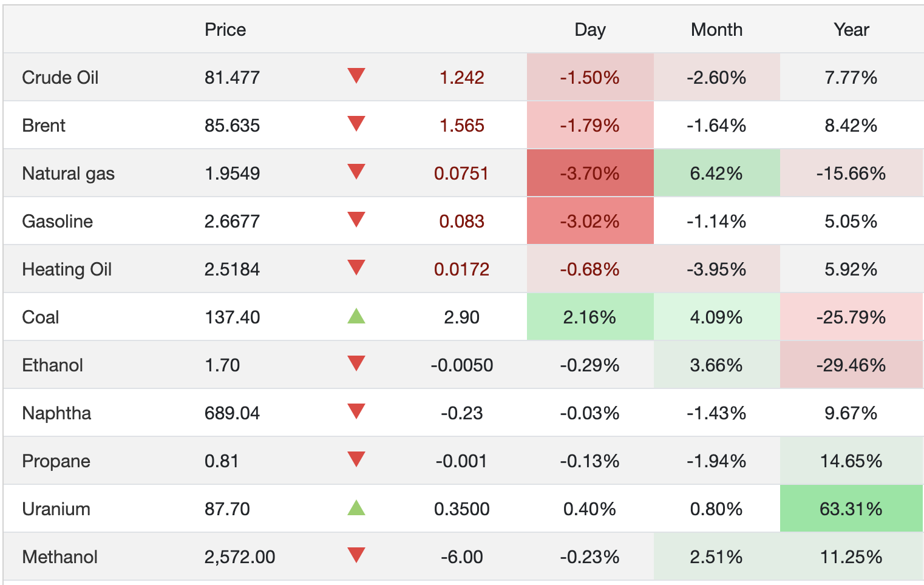Click Methanol change value -6.00
Viewport: 924px width, 585px height.
point(462,557)
